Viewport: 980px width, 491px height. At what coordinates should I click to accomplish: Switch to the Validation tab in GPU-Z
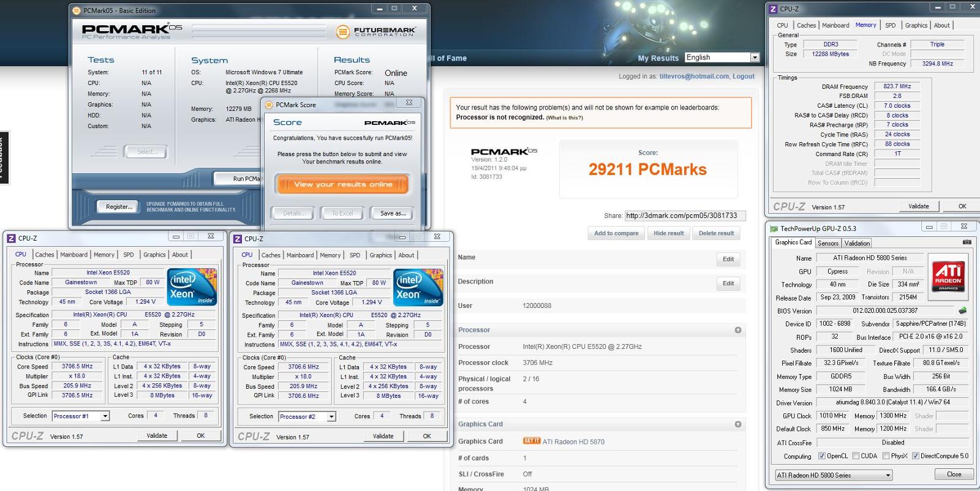857,243
